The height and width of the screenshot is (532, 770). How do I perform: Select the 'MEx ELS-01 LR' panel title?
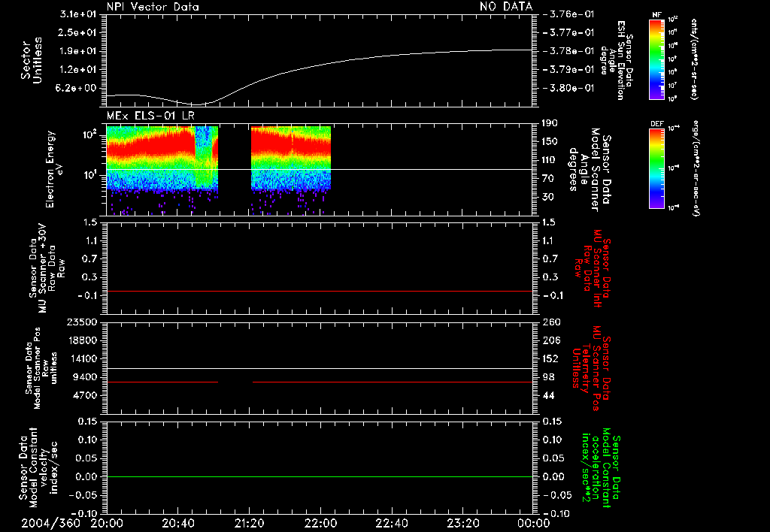coord(150,116)
